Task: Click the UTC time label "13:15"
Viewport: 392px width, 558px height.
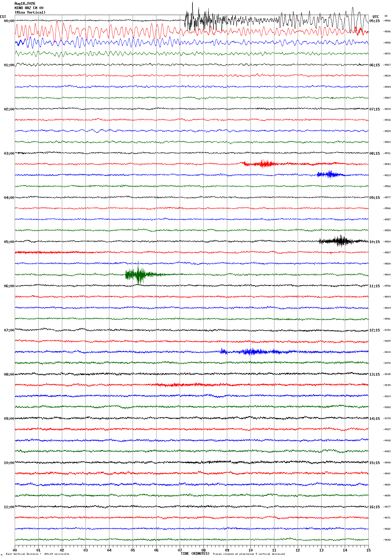Action: click(375, 374)
